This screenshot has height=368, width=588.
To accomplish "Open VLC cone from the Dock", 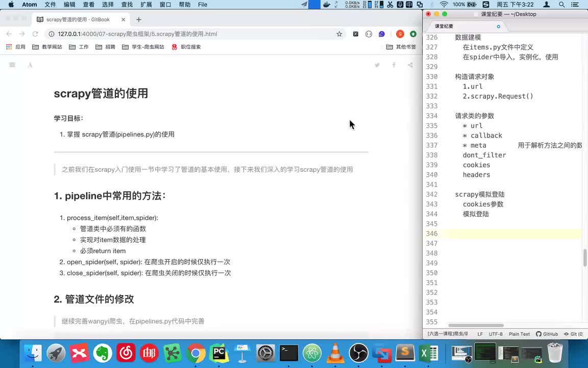I will pos(335,353).
